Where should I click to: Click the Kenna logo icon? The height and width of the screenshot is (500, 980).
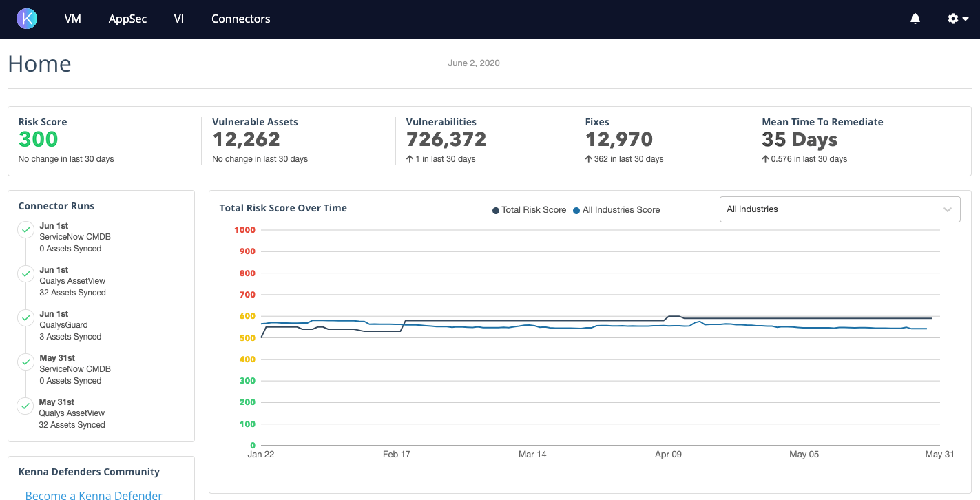pos(27,19)
